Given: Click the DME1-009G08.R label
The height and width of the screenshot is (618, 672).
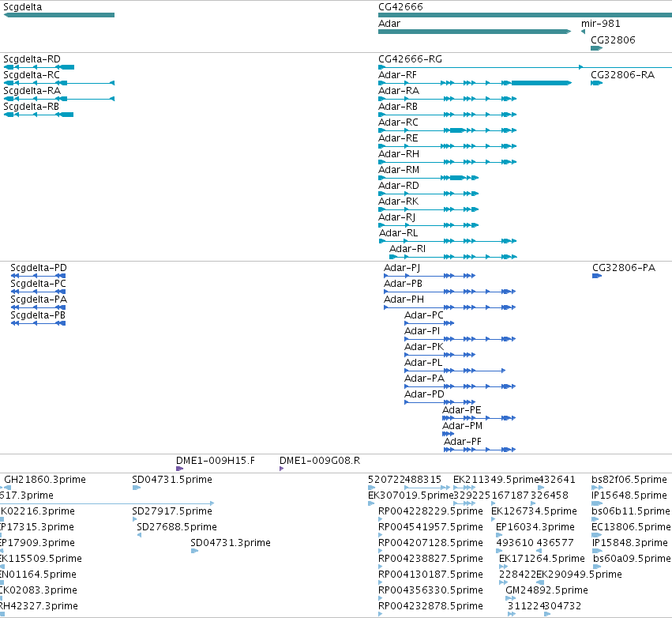Looking at the screenshot, I should click(320, 461).
